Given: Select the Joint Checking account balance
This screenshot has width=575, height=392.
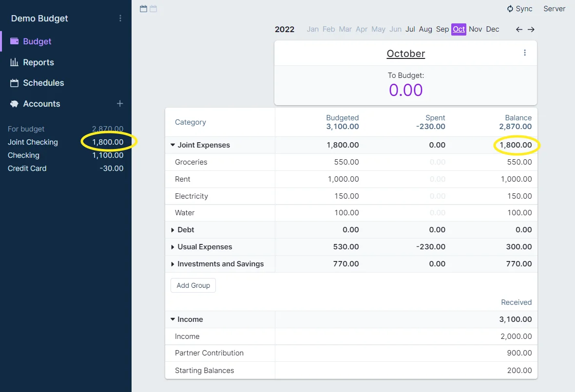Looking at the screenshot, I should click(108, 142).
